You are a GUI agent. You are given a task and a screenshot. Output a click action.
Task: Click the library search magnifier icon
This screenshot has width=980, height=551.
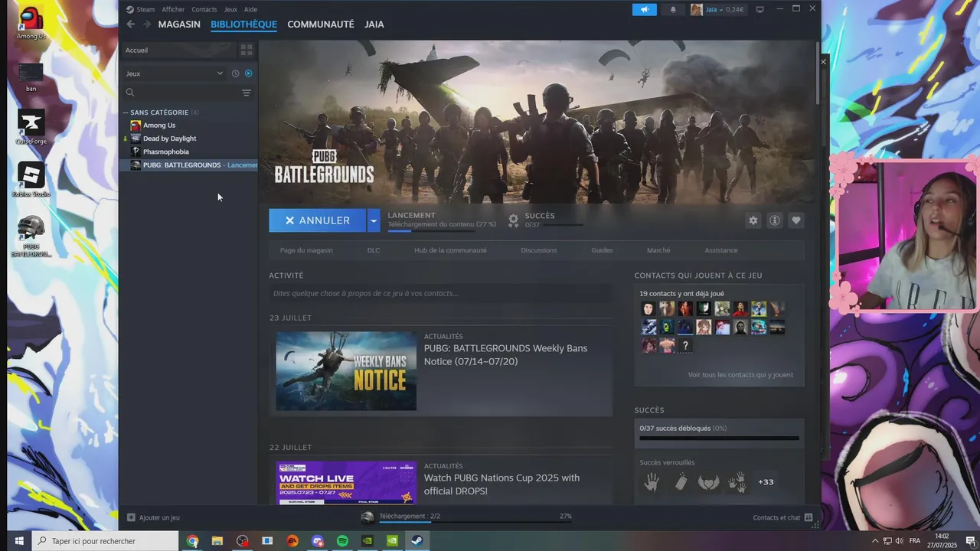click(x=130, y=93)
